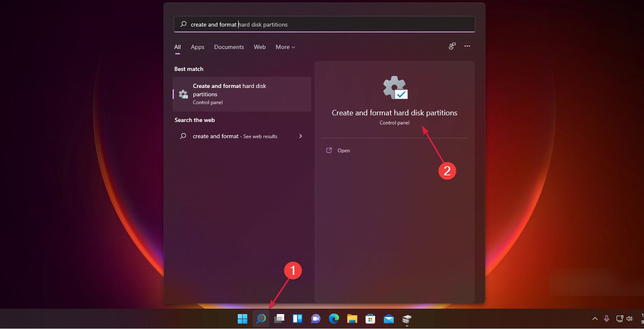Expand web results chevron for create and format
This screenshot has width=644, height=329.
pos(300,136)
